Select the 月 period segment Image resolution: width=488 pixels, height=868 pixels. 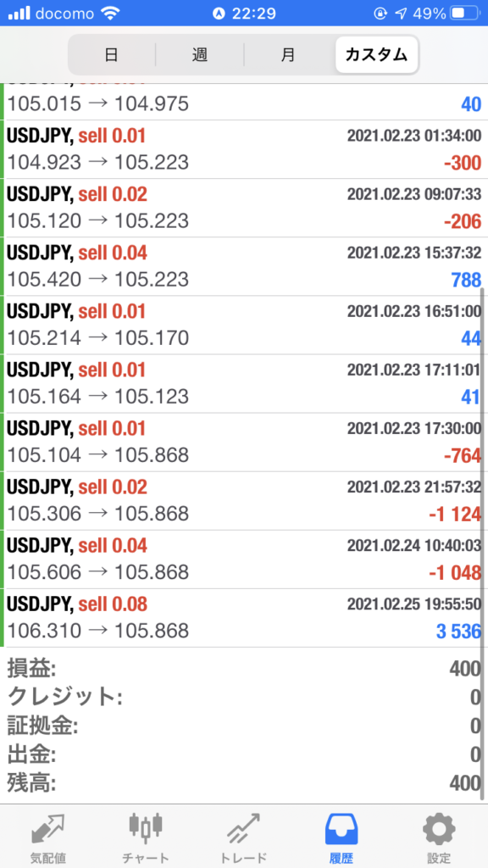tap(288, 55)
